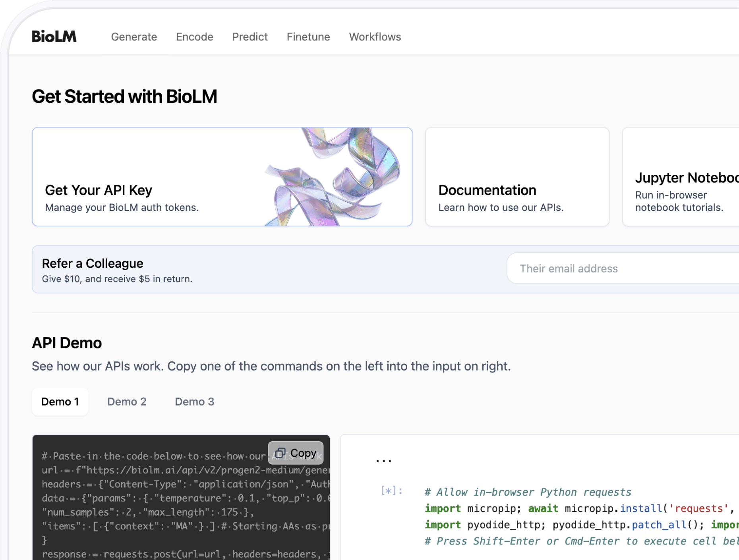
Task: Click the ellipsis above the notebook cell
Action: click(383, 461)
